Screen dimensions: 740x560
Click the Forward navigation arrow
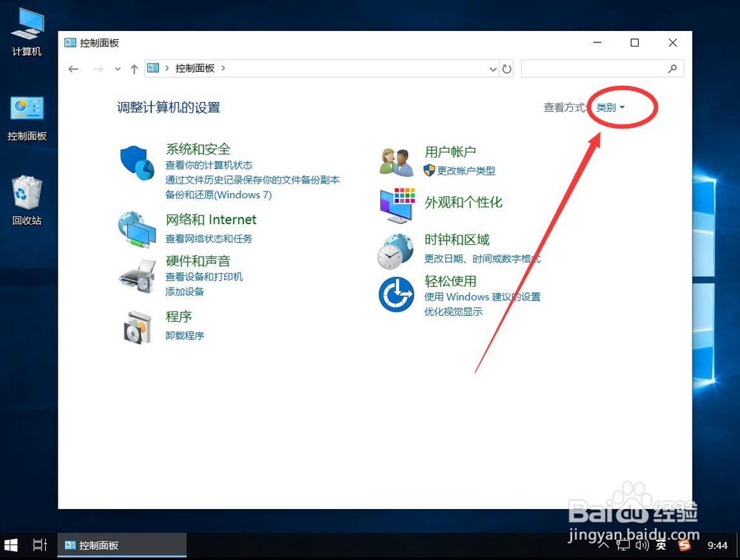[x=98, y=69]
